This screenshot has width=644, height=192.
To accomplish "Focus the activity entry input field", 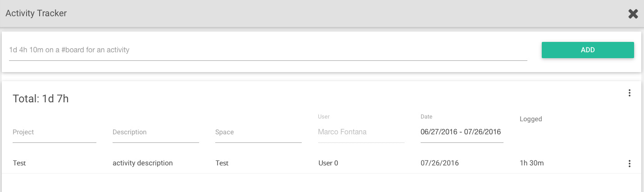I will point(268,50).
